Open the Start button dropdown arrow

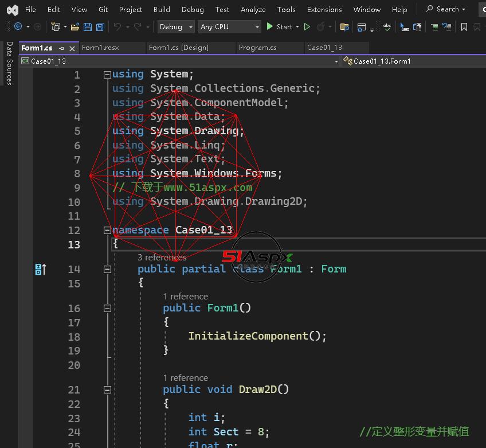(x=297, y=27)
